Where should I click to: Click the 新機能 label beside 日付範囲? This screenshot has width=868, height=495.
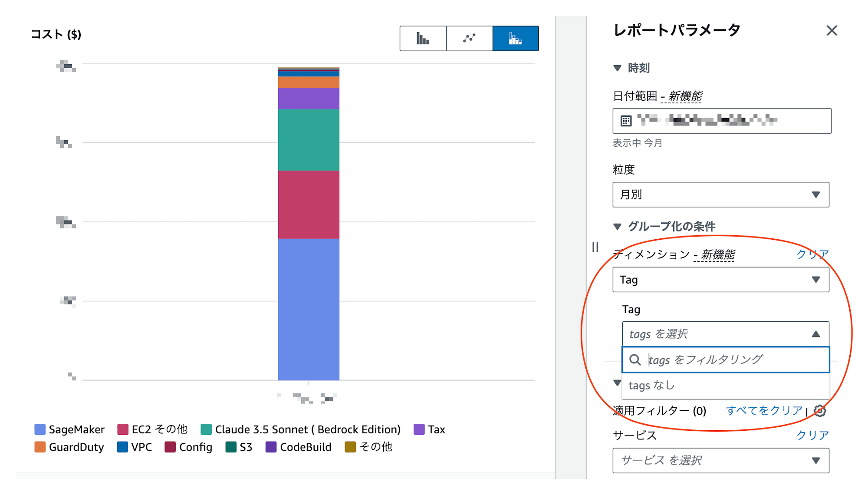pos(685,96)
